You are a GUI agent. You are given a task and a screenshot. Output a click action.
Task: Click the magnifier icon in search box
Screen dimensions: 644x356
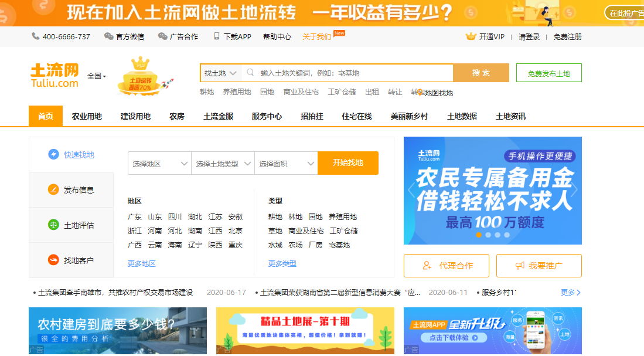pyautogui.click(x=250, y=73)
